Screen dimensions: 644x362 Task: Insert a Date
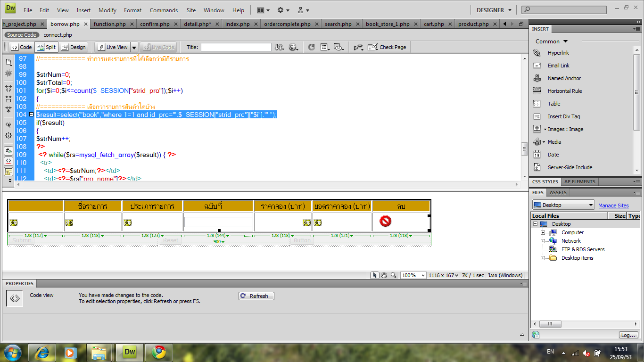click(553, 155)
